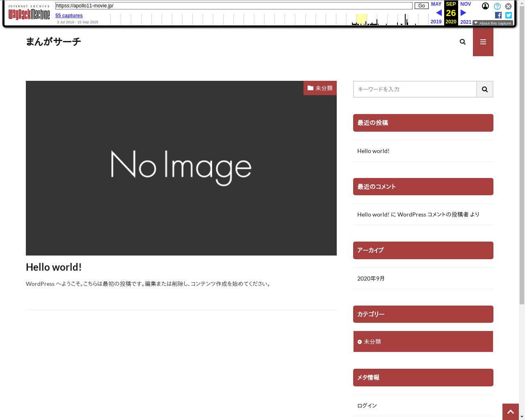
Task: Open the red hamburger menu
Action: [483, 42]
